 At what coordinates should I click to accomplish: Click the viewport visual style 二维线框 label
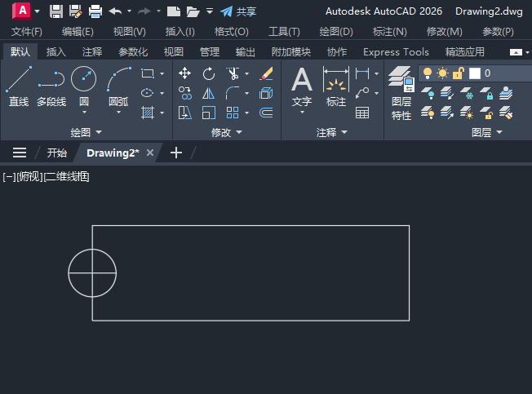[x=67, y=177]
